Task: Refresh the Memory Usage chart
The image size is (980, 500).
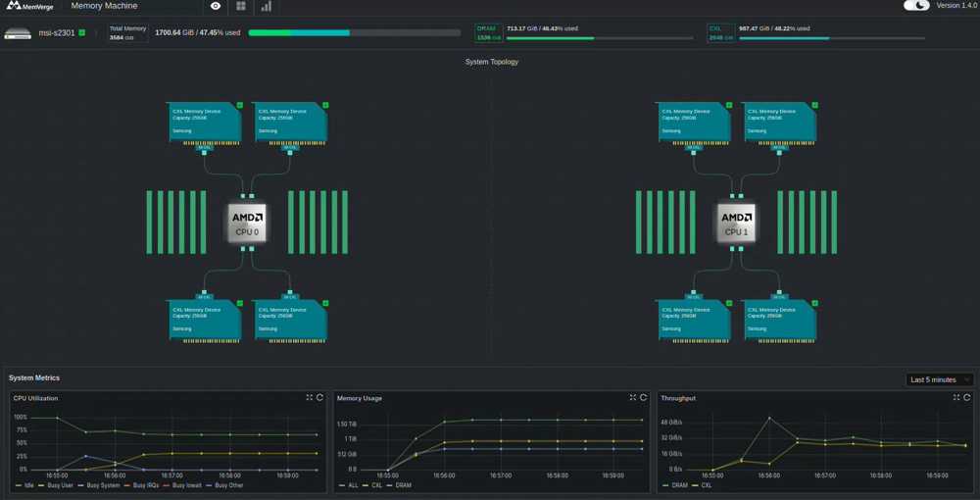Action: [644, 398]
